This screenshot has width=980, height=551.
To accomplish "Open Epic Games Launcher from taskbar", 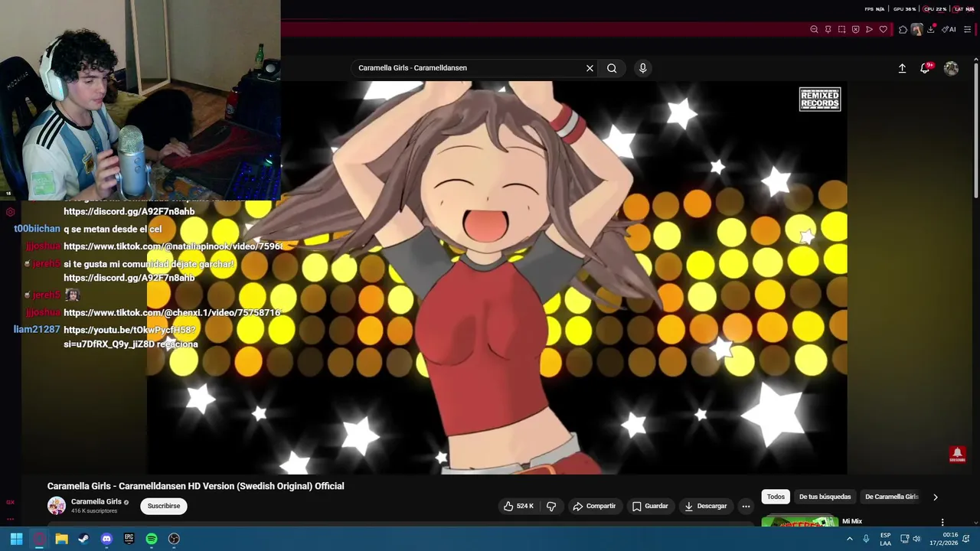I will point(129,539).
